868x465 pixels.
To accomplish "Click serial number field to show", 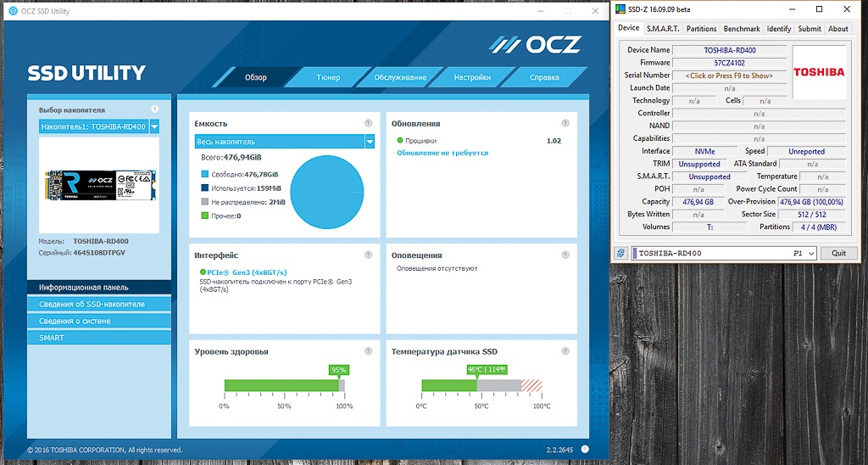I will click(x=729, y=76).
